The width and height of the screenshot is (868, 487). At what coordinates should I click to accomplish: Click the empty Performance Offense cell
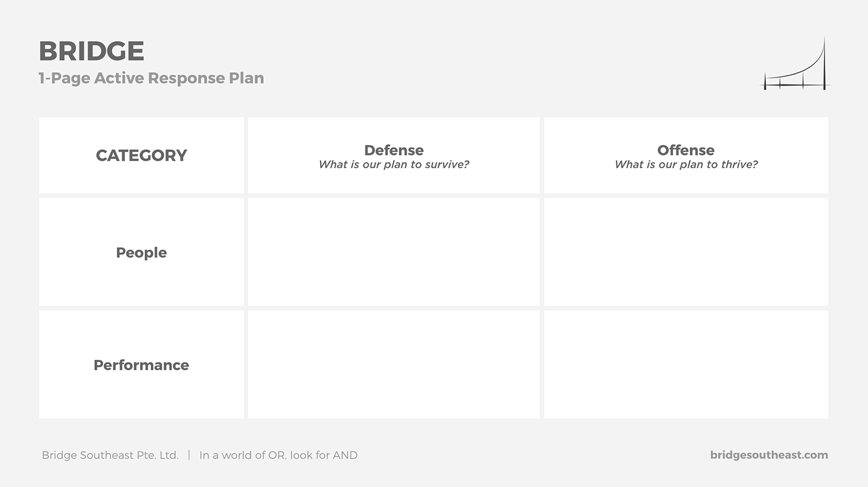coord(686,364)
